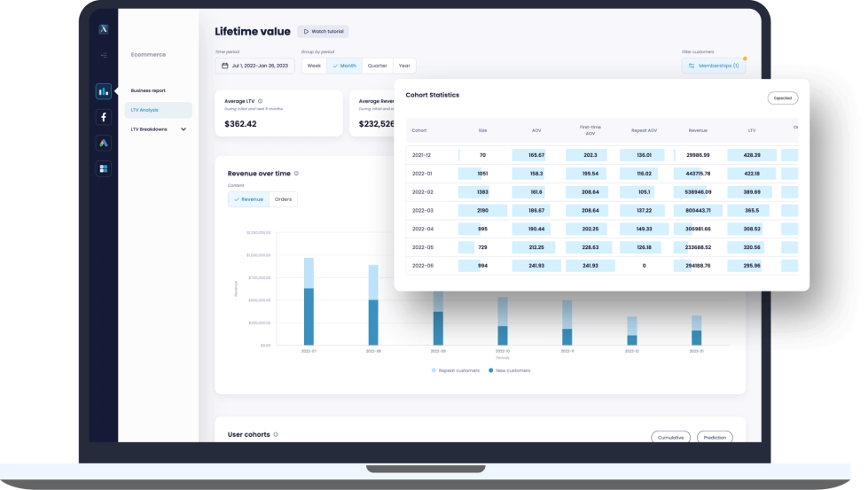The width and height of the screenshot is (868, 490).
Task: Click the Prediction button in User cohorts
Action: [x=715, y=438]
